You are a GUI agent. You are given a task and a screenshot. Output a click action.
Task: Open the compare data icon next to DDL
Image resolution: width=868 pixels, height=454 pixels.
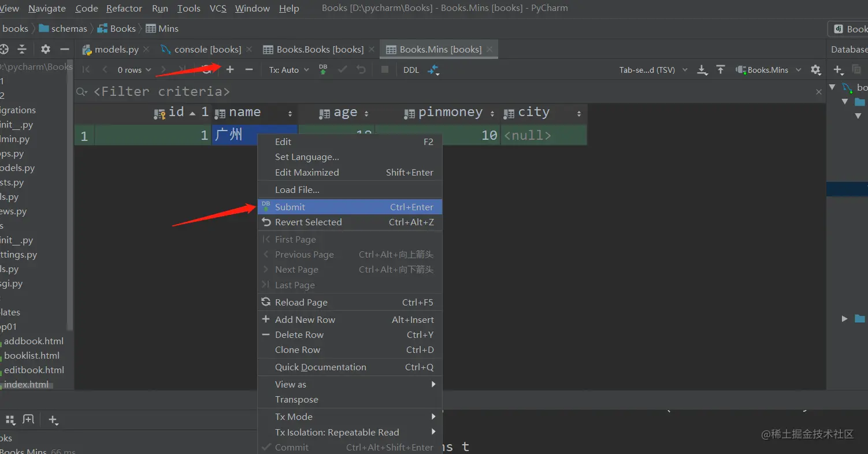(x=433, y=70)
